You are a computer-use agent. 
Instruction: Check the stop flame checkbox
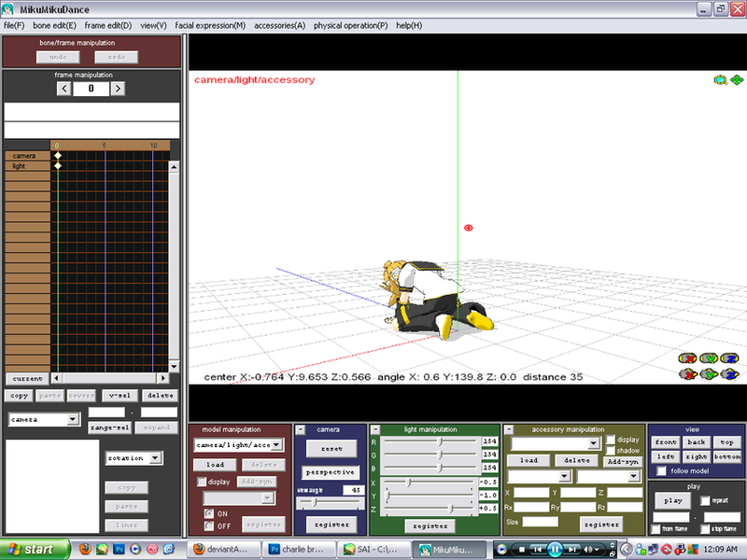coord(705,529)
